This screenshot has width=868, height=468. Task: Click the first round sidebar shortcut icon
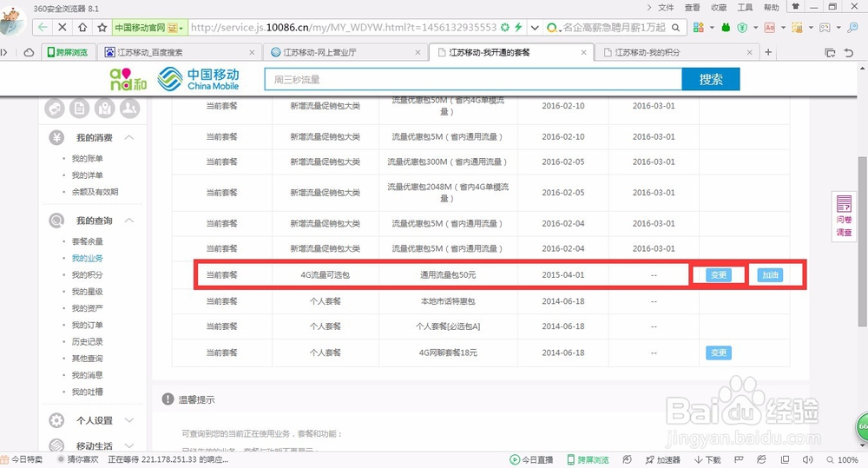[55, 108]
